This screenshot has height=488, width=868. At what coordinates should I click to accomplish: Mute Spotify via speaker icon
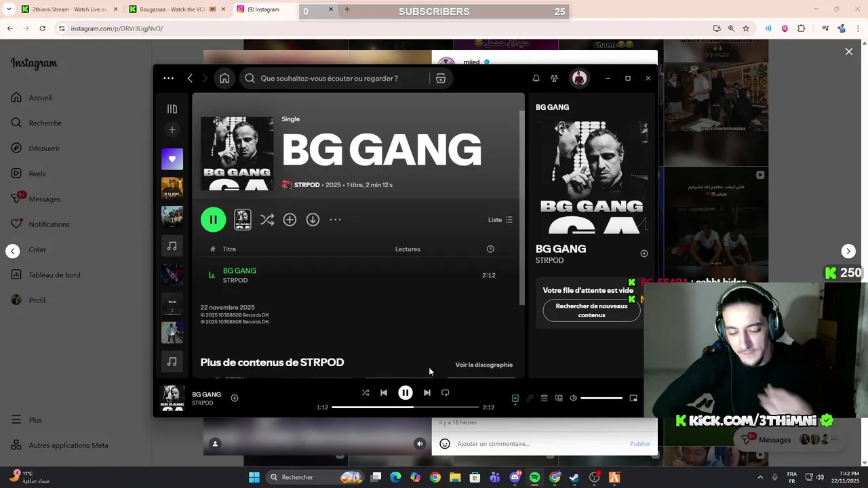573,399
